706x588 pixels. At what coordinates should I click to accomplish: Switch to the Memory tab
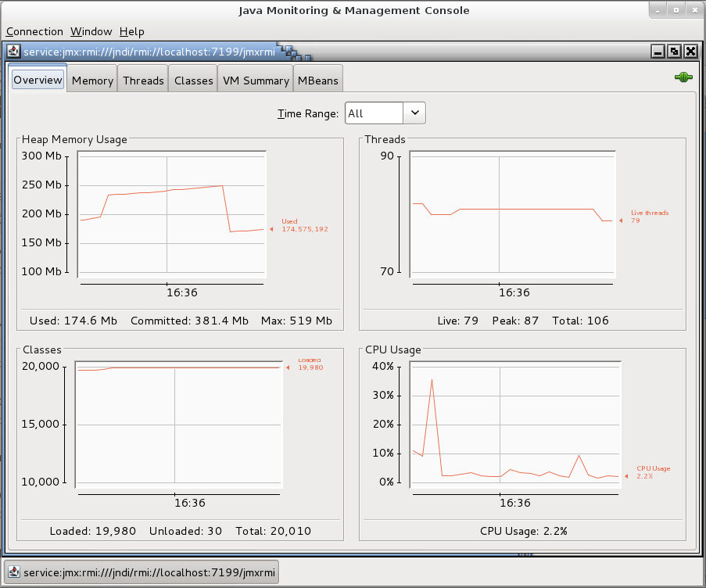91,79
